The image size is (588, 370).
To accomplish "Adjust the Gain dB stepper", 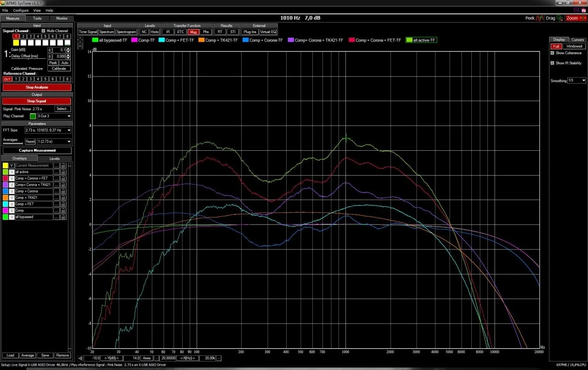I will point(67,50).
